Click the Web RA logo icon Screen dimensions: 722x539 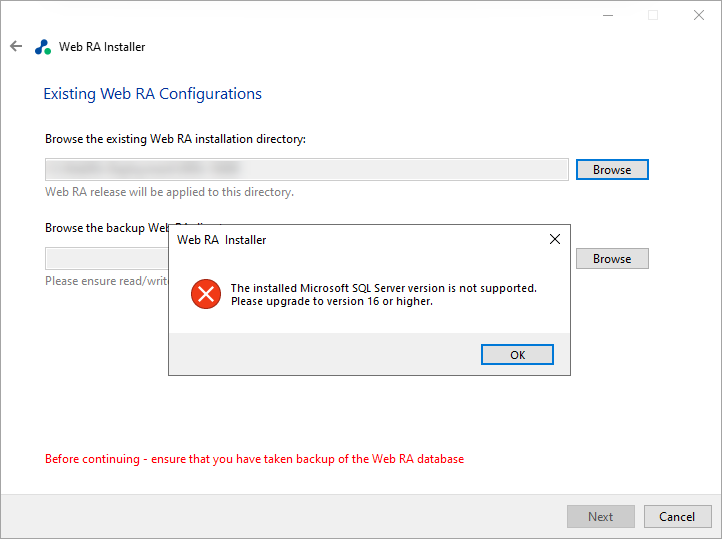pos(42,47)
